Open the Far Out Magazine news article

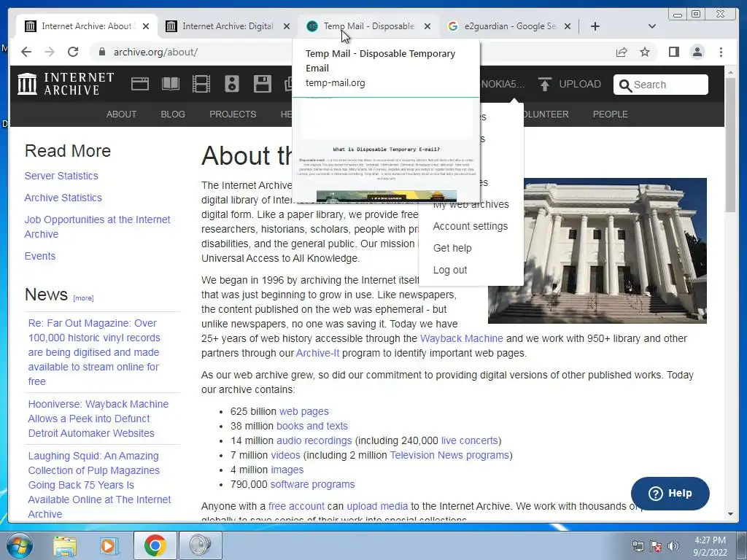point(94,352)
